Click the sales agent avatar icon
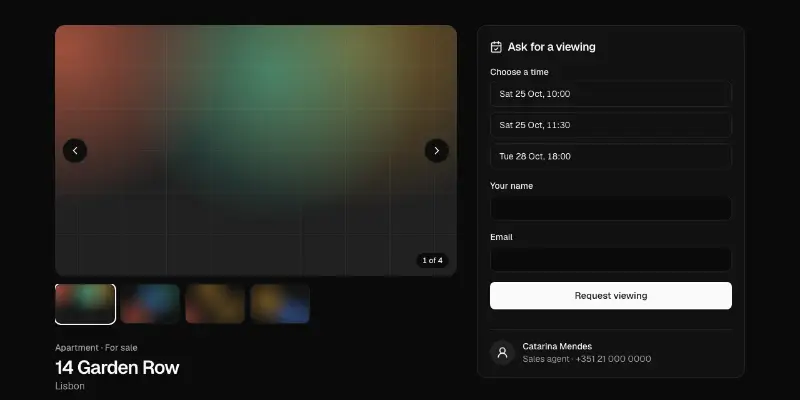The height and width of the screenshot is (400, 800). click(503, 353)
